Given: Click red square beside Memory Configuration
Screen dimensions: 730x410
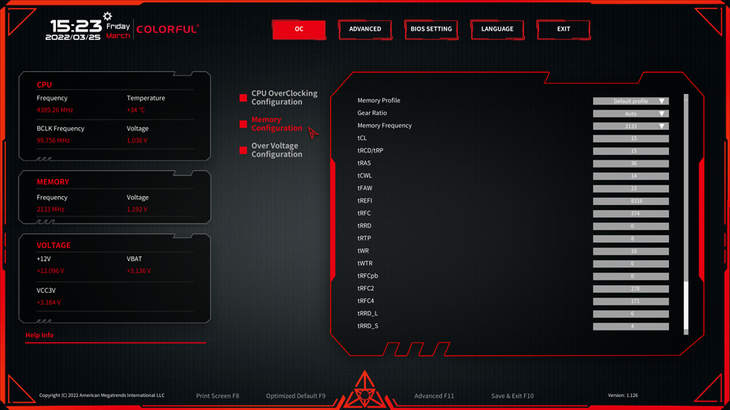Looking at the screenshot, I should (x=243, y=124).
